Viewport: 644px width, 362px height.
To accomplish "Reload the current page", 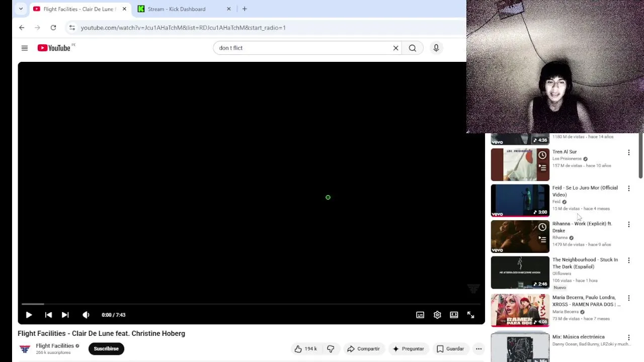I will tap(53, 28).
